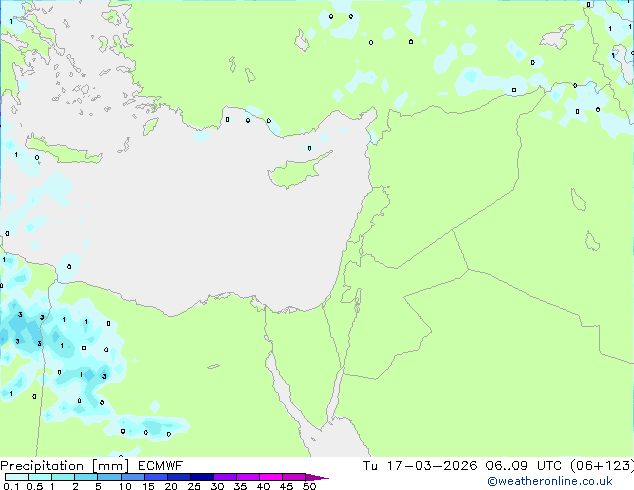The height and width of the screenshot is (490, 634).
Task: Select the 45–50 mm legend color swatch
Action: (294, 477)
